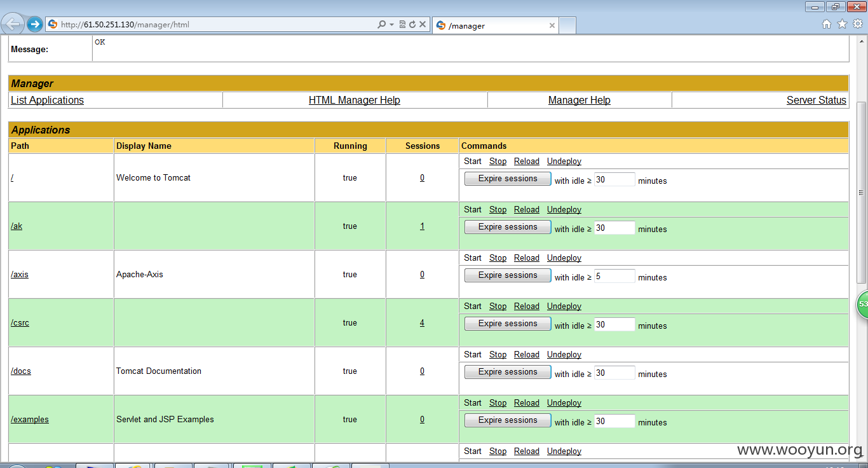868x468 pixels.
Task: Select the 'Tomcat Documentation' display name
Action: point(159,371)
